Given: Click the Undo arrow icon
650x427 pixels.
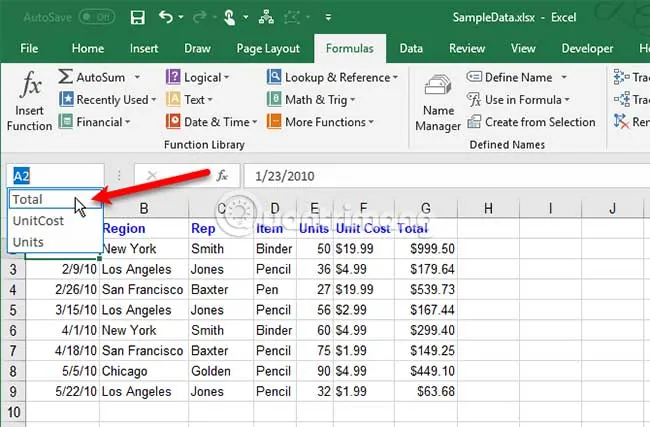Looking at the screenshot, I should pos(166,17).
